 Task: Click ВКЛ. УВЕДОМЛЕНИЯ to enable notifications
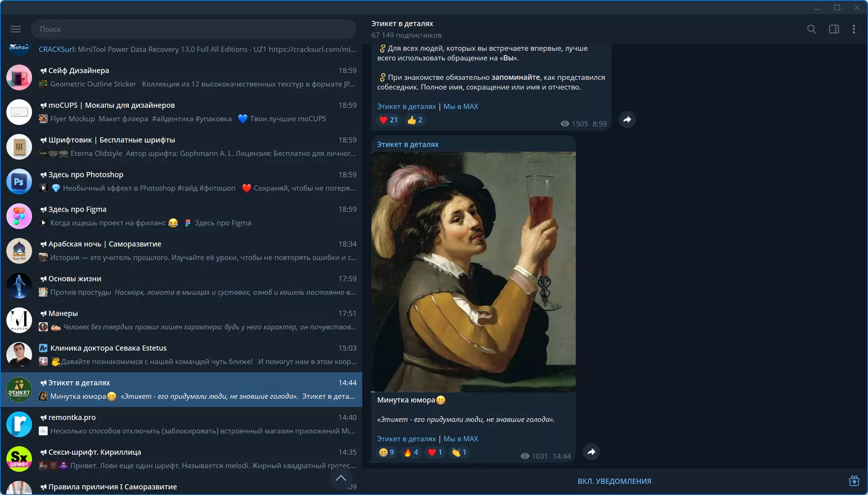pos(614,481)
